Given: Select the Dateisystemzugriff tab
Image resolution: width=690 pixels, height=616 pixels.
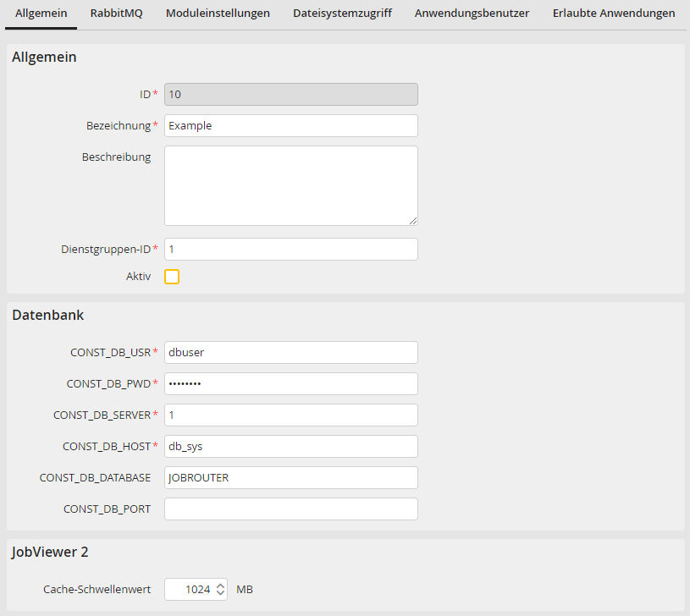Looking at the screenshot, I should tap(342, 14).
